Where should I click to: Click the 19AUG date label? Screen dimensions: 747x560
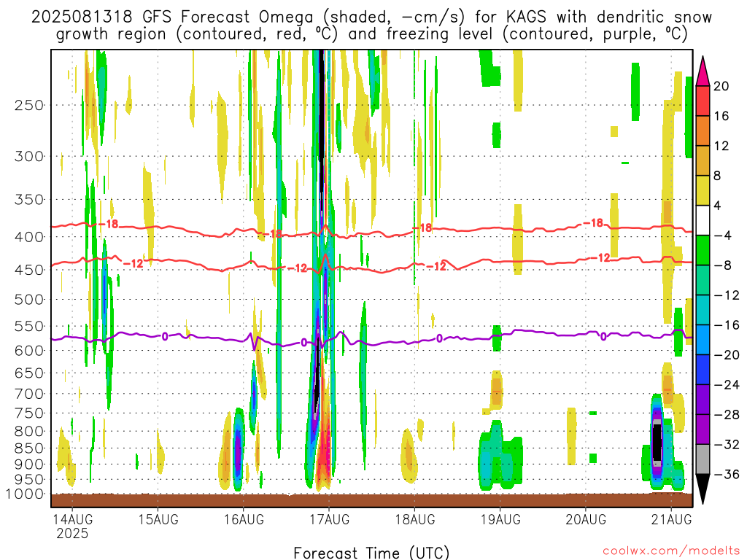[x=500, y=519]
